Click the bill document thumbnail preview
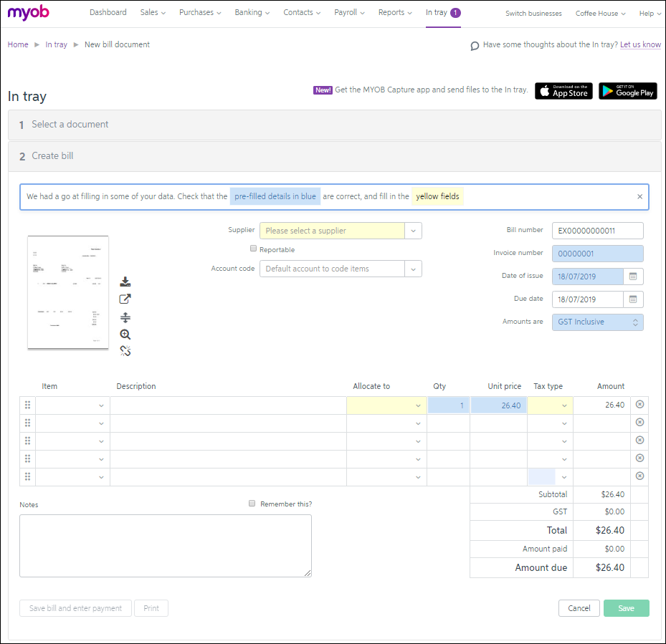 pyautogui.click(x=68, y=292)
